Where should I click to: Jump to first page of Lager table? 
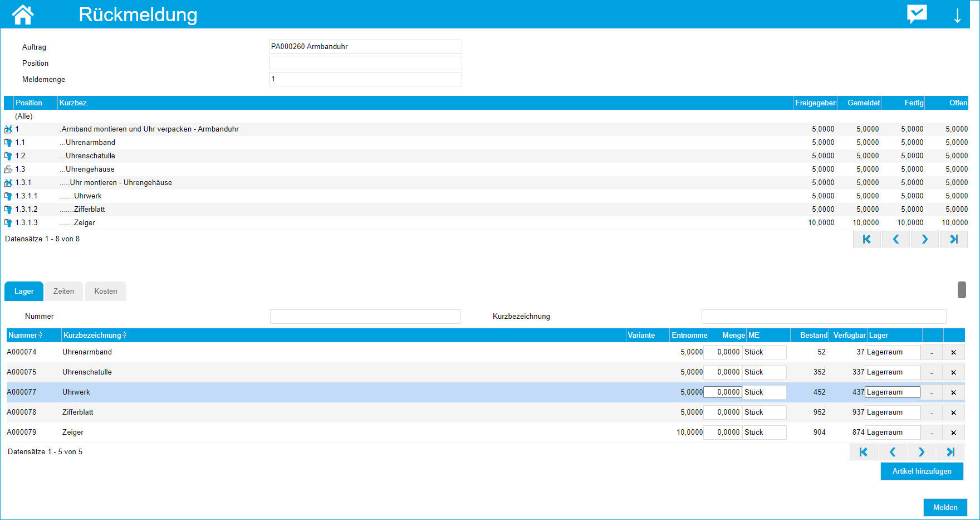tap(864, 452)
